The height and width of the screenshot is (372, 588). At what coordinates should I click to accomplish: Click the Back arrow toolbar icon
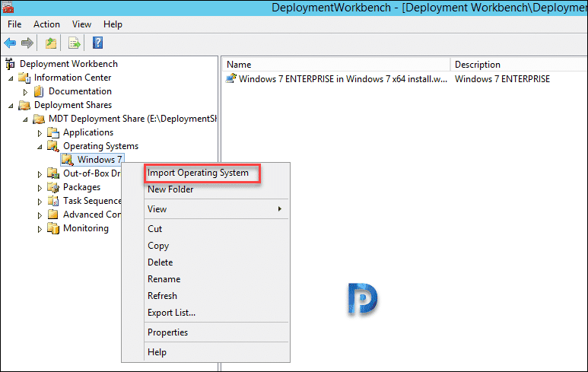tap(10, 43)
